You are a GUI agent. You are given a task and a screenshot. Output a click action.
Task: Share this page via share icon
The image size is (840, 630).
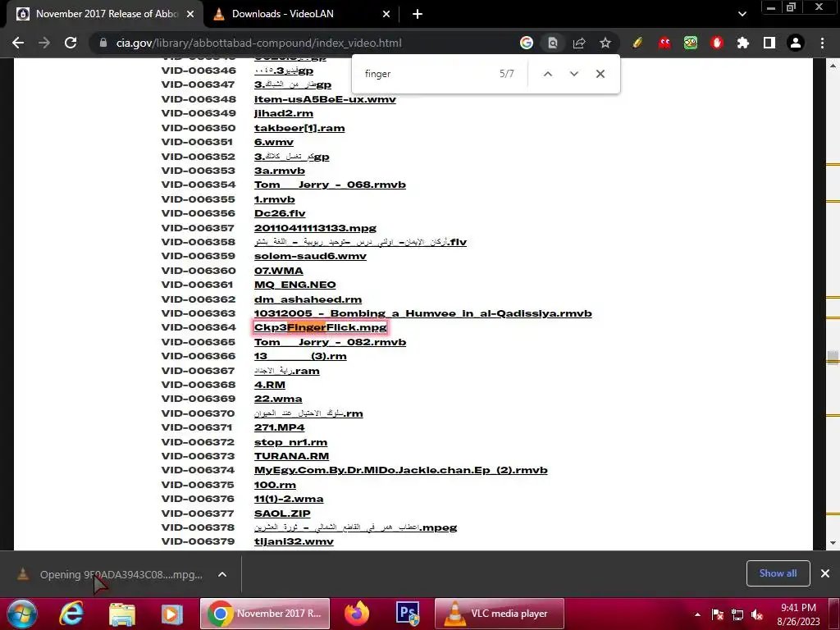click(579, 43)
